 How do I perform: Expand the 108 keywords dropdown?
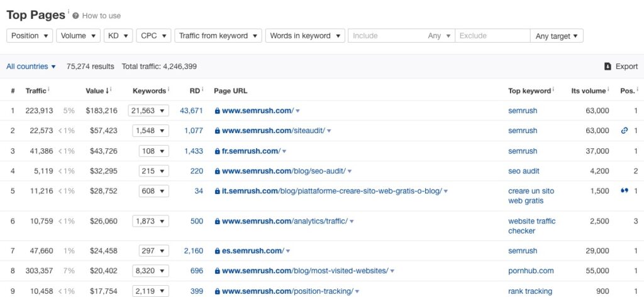point(153,151)
